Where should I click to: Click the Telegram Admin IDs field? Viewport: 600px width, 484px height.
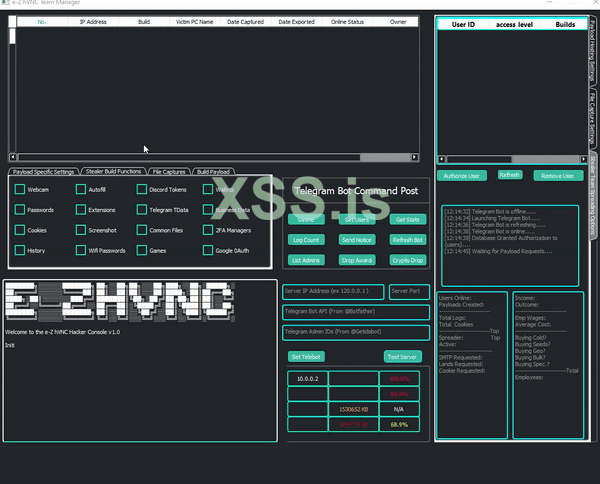click(356, 332)
